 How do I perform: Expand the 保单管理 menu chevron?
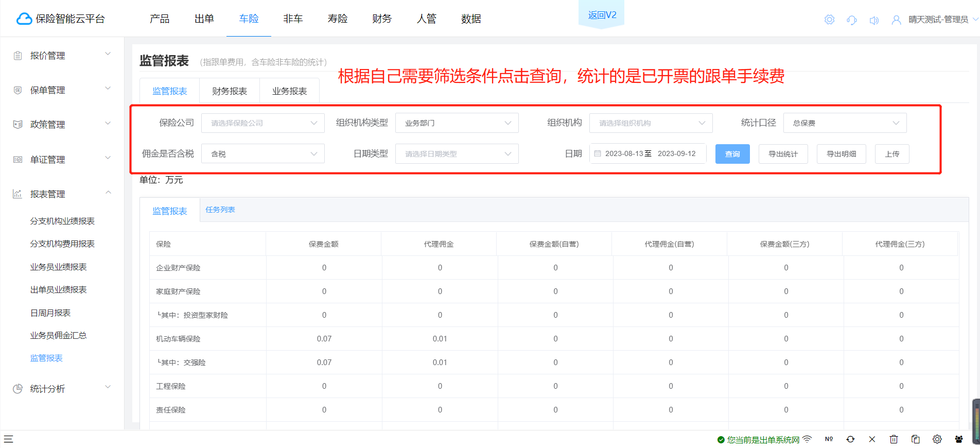coord(108,88)
